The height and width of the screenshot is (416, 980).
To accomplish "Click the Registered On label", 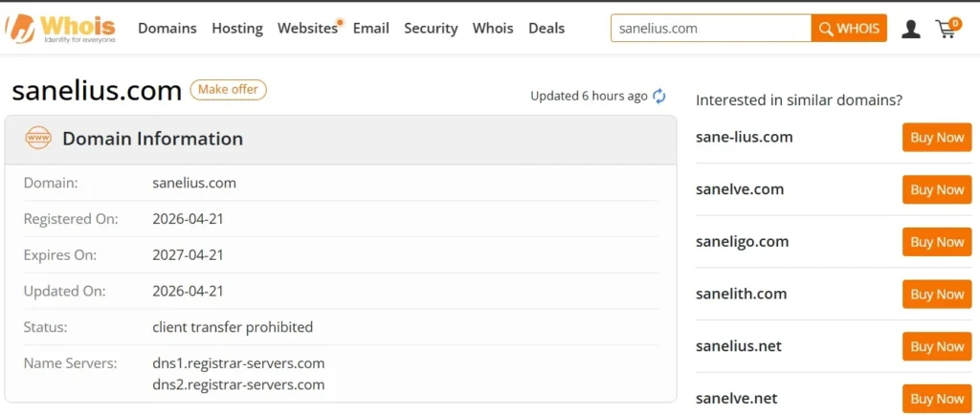I will pos(71,219).
